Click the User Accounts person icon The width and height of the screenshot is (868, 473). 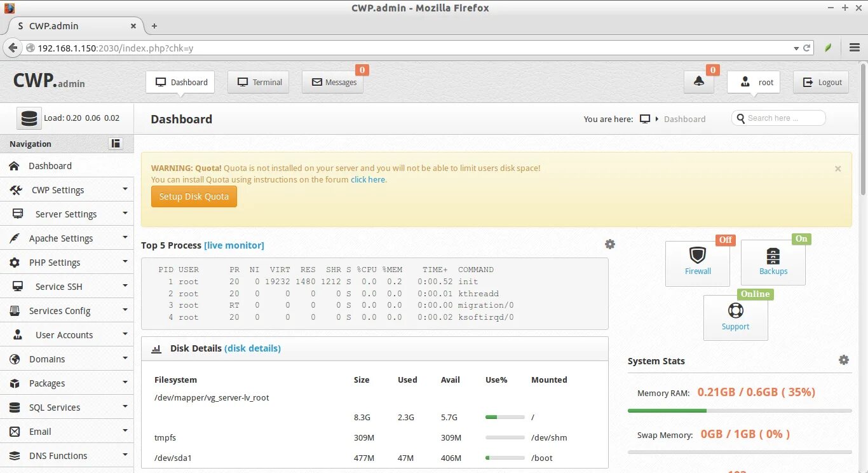coord(18,335)
